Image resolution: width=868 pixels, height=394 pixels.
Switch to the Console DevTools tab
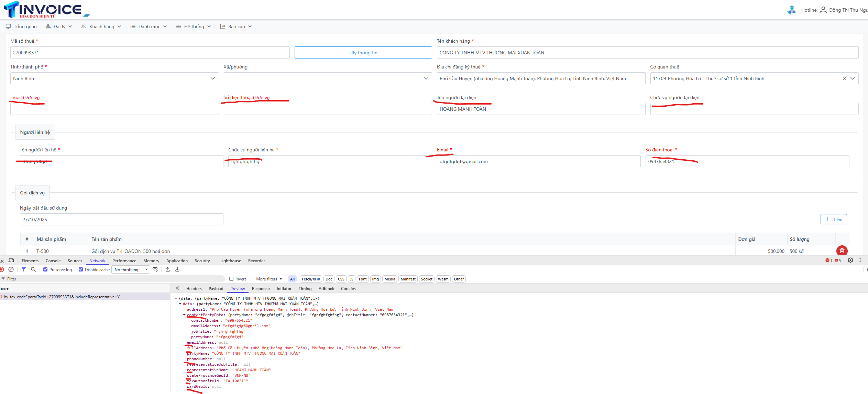point(53,261)
